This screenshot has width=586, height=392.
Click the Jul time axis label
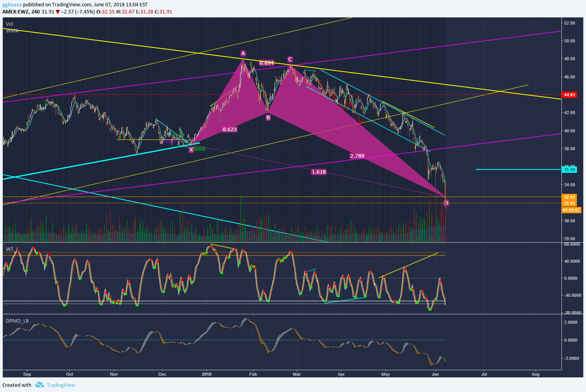[484, 374]
